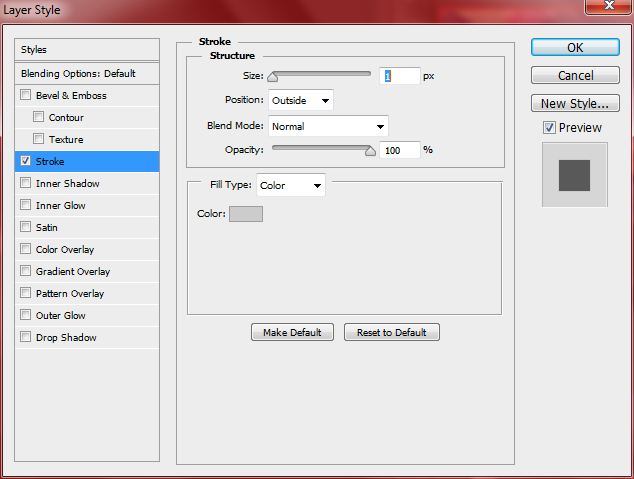The width and height of the screenshot is (634, 479).
Task: Enable the Inner Glow checkbox
Action: (25, 205)
